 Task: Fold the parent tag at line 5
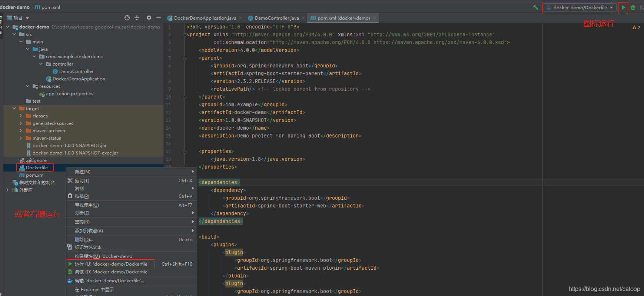[184, 58]
